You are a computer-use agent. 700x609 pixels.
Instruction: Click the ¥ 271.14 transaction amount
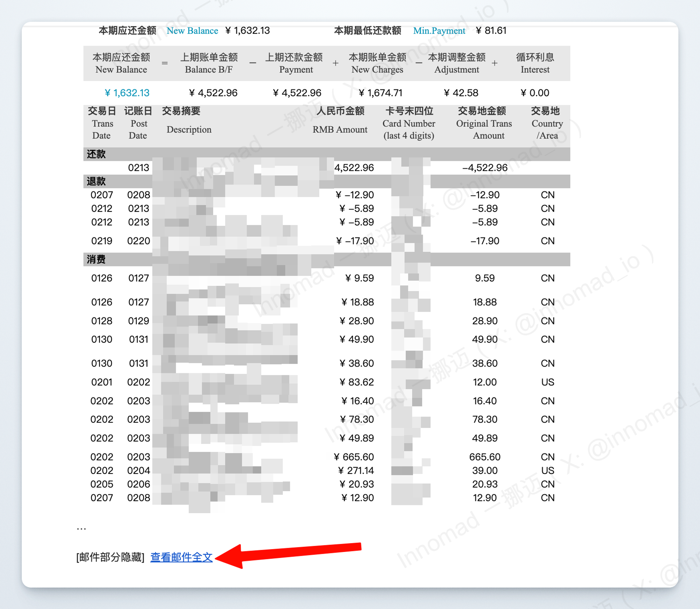pyautogui.click(x=356, y=470)
